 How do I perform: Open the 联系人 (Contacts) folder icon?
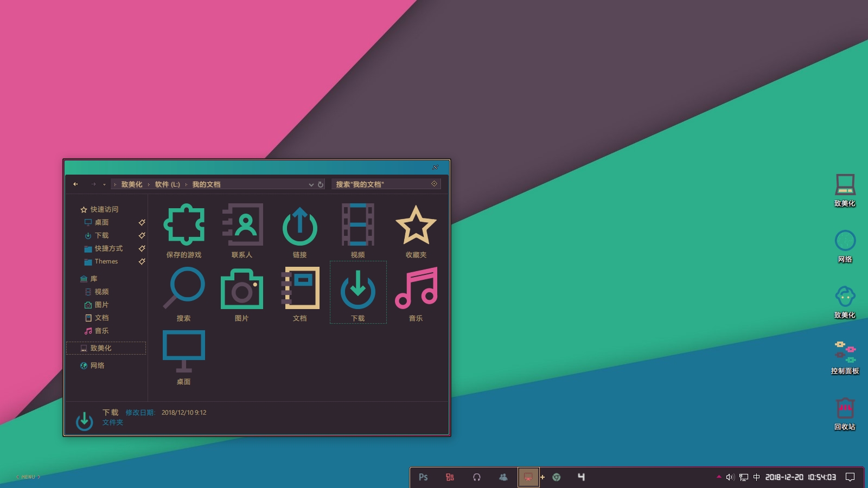(242, 226)
